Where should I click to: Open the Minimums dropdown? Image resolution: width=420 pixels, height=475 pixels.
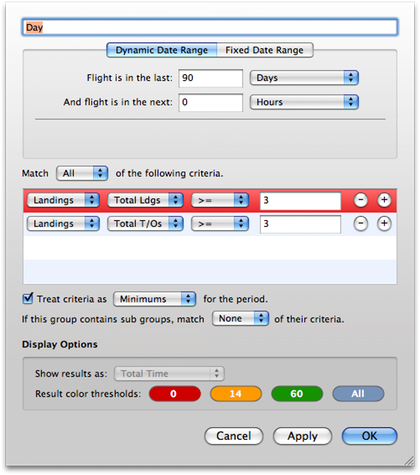pyautogui.click(x=154, y=299)
